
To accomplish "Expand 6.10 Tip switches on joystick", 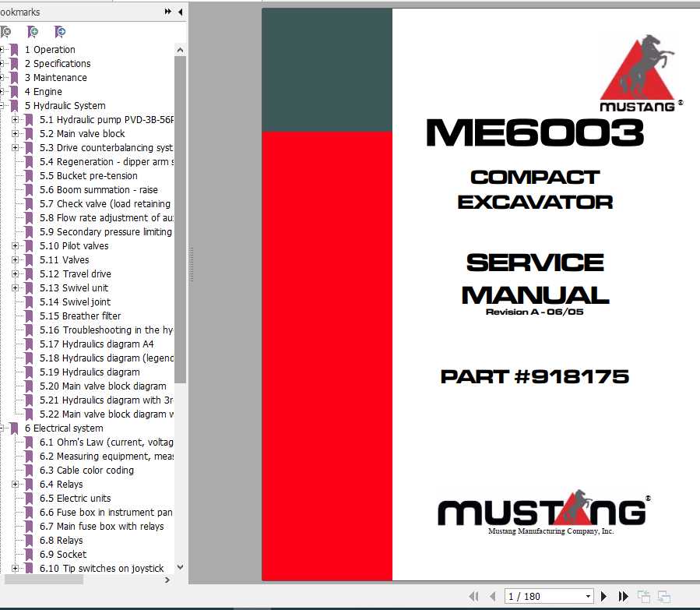I will tap(15, 568).
